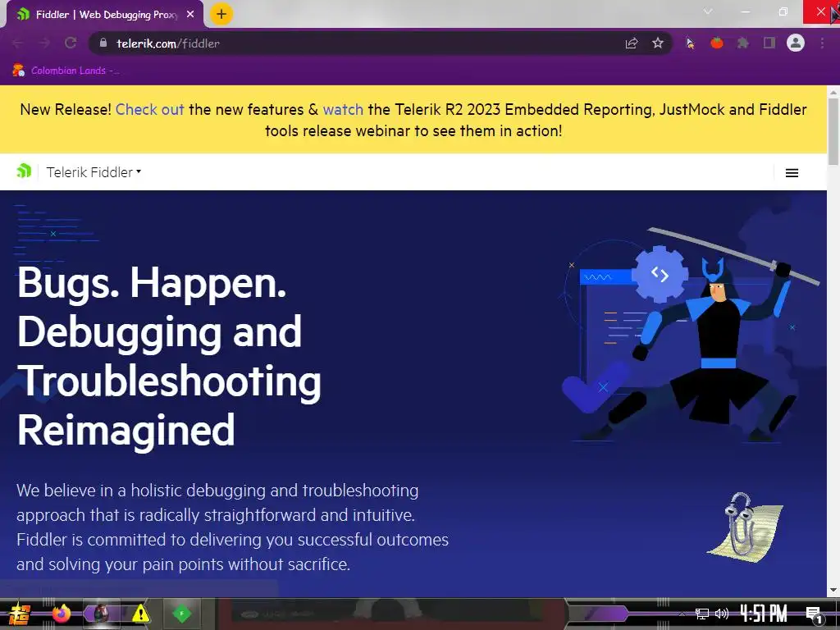Follow the "Check out" link in banner

(149, 109)
